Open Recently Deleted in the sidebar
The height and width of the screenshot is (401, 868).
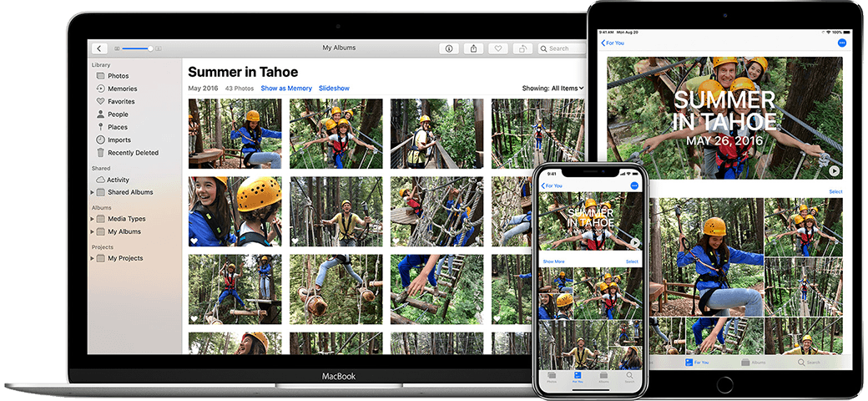pyautogui.click(x=134, y=153)
